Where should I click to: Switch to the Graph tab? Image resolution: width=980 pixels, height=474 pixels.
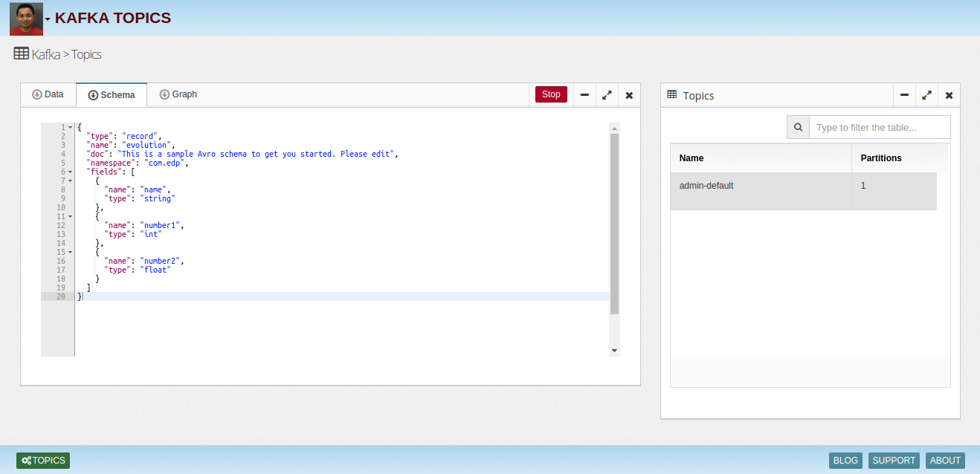[178, 95]
